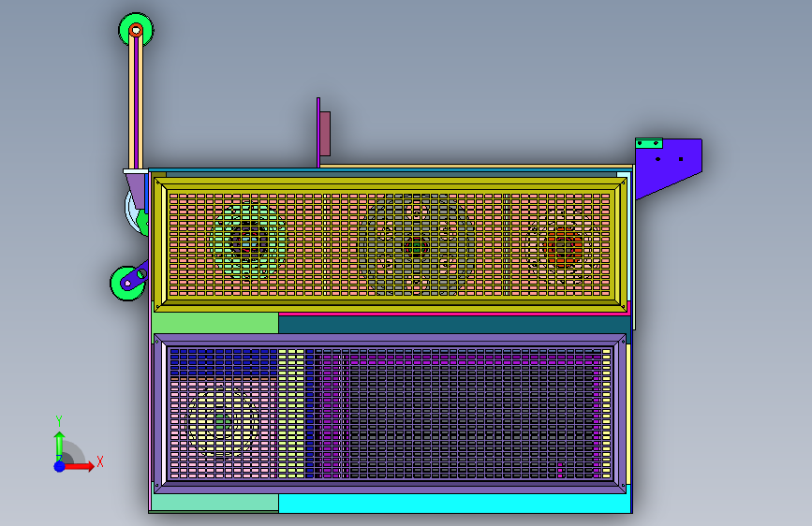812x526 pixels.
Task: Click the "Y" axis label
Action: [x=59, y=421]
